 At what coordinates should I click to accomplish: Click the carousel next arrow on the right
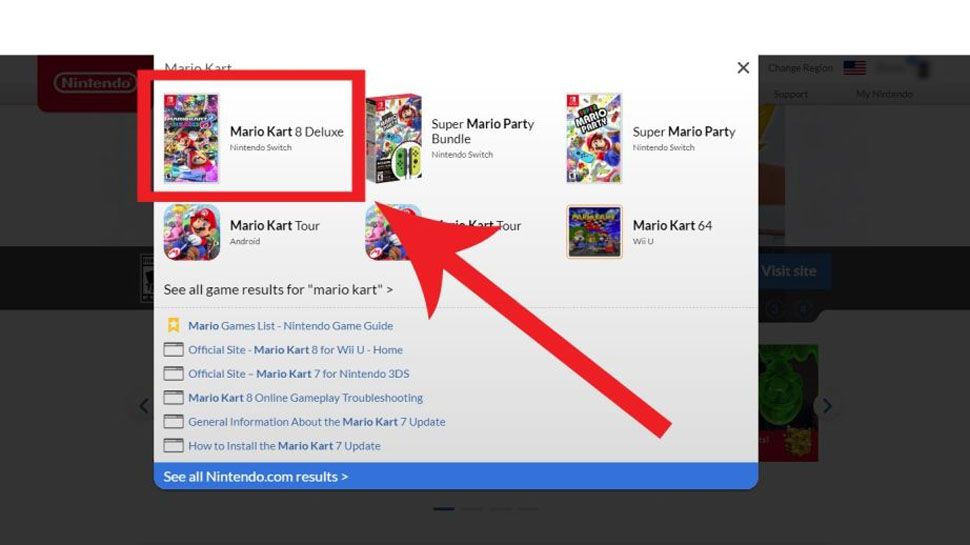(826, 406)
